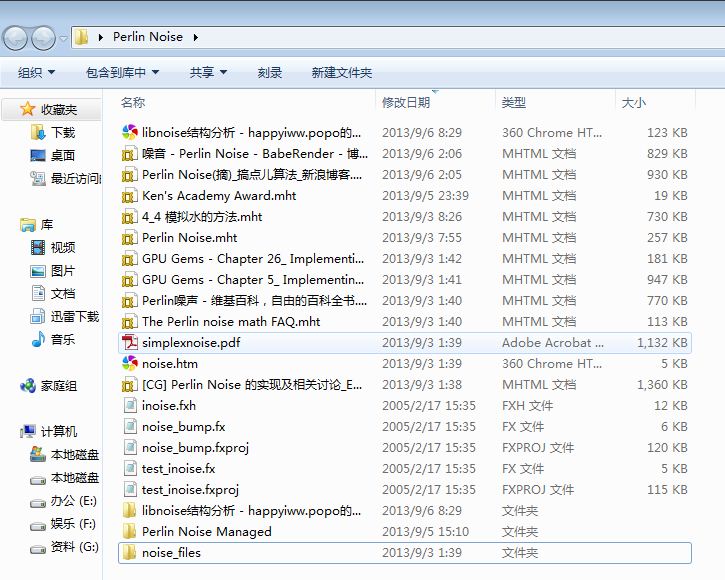Viewport: 725px width, 580px height.
Task: Select the noise_files folder icon
Action: coord(130,552)
